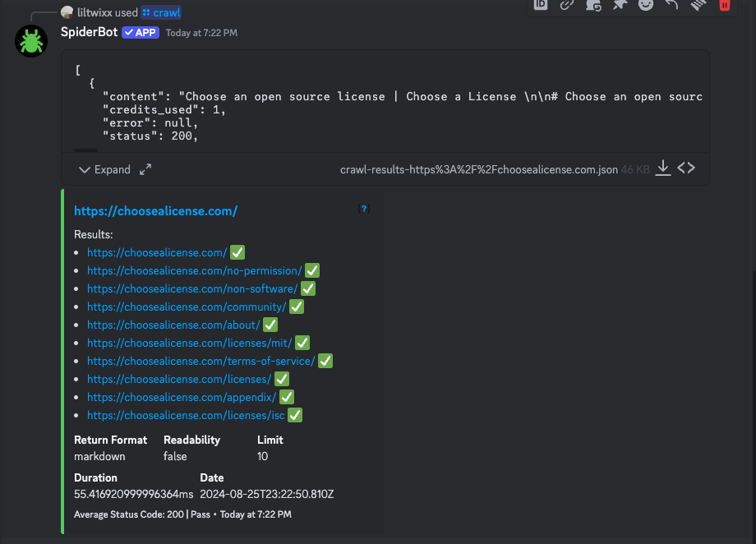Visit the no-permission page link
Screen dimensions: 756x544
pos(194,270)
